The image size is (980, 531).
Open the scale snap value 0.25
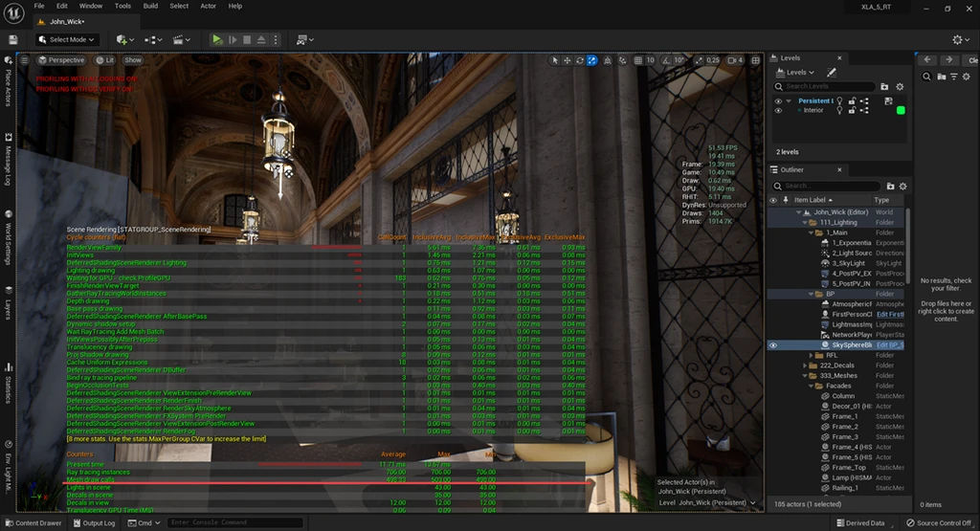(x=713, y=60)
